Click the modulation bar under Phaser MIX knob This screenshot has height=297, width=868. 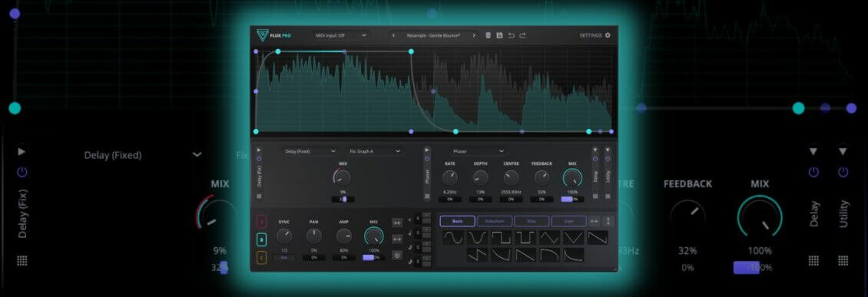tap(572, 199)
